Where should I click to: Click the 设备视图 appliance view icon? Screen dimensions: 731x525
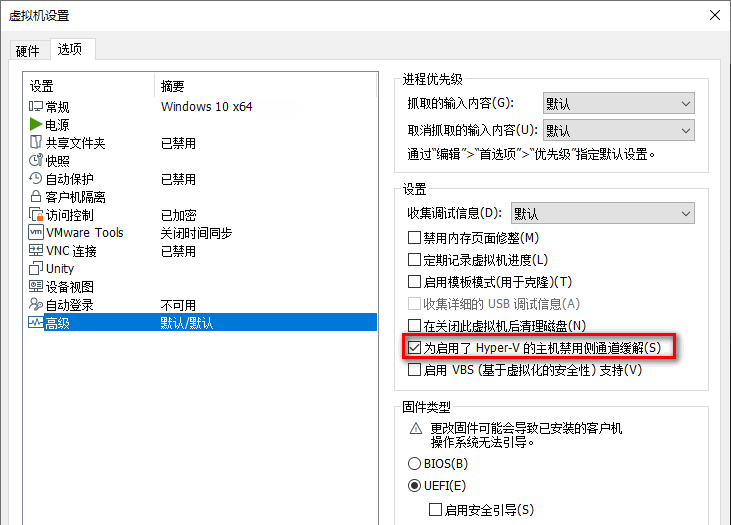click(36, 286)
